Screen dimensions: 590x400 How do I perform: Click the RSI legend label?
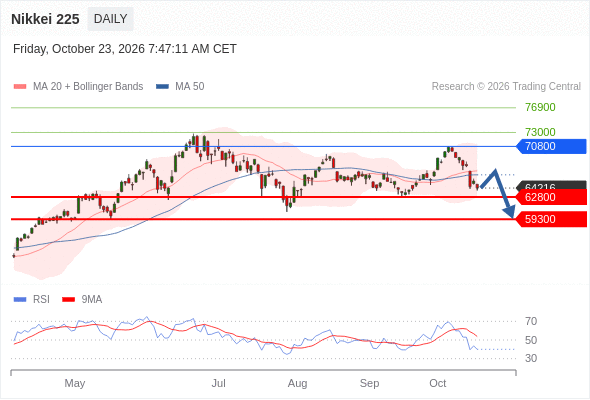pos(41,300)
